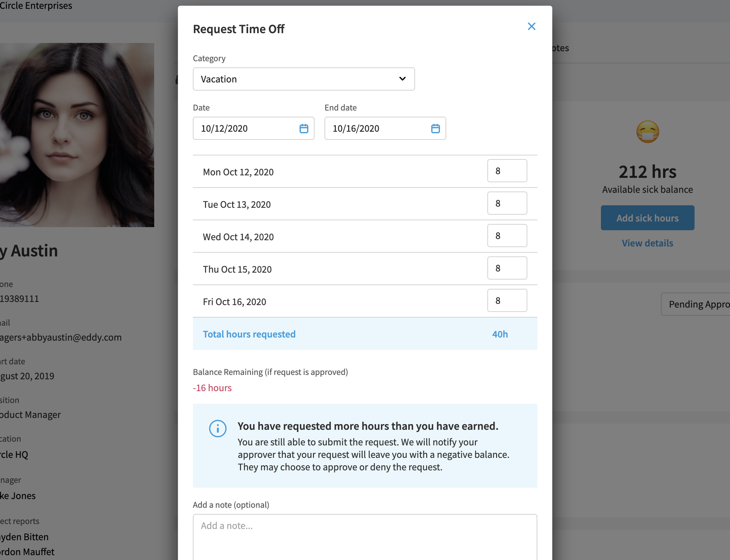Edit the start Date field 10/12/2020
Screen dimensions: 730x560
(x=253, y=128)
